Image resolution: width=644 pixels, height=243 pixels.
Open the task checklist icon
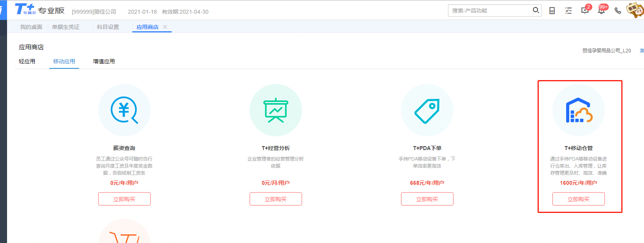(x=568, y=11)
